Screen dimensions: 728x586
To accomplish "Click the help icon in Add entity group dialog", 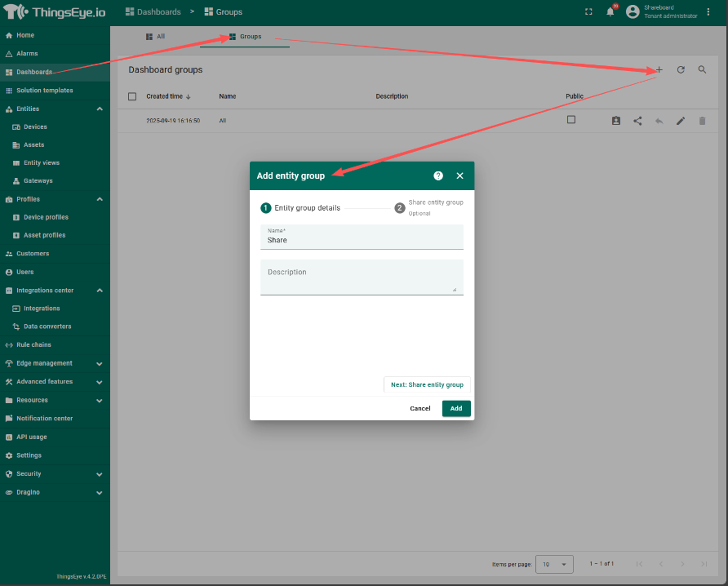I will (x=438, y=175).
